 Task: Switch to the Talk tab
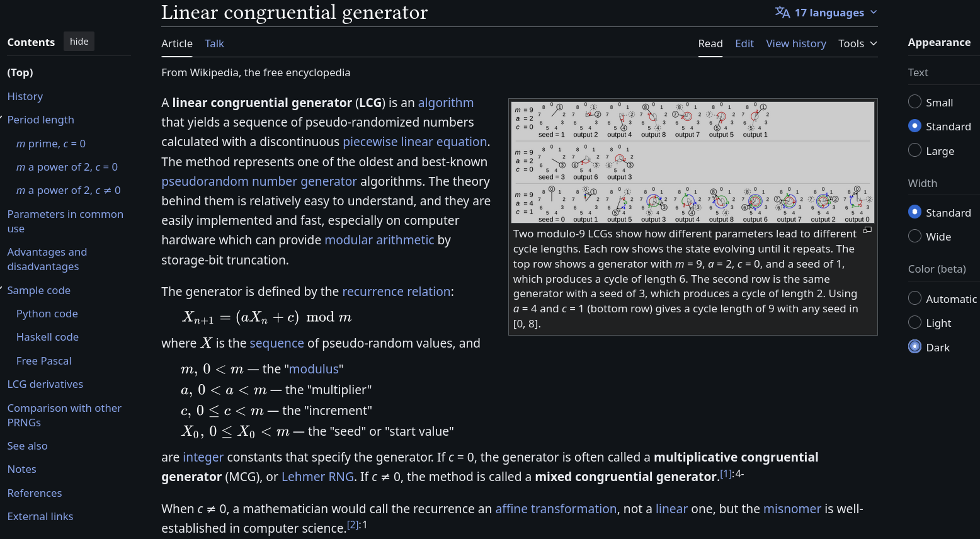(x=214, y=43)
